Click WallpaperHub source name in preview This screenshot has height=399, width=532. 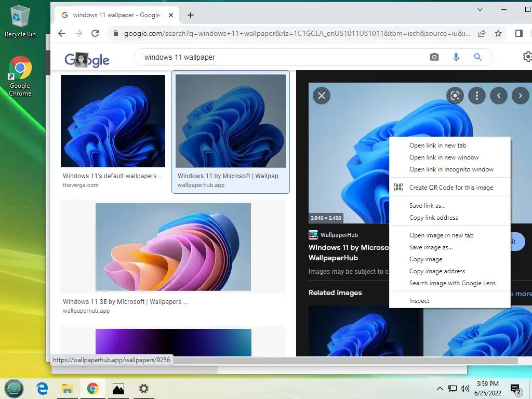coord(339,235)
